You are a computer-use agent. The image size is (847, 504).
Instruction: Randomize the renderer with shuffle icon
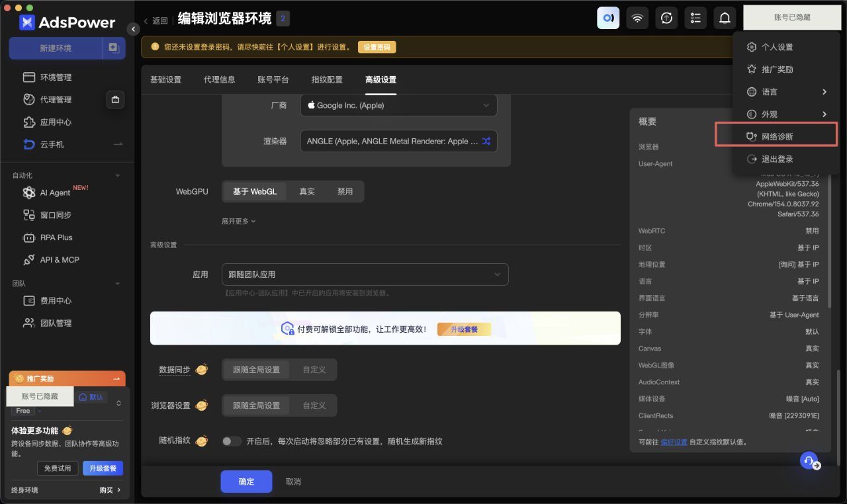point(486,141)
